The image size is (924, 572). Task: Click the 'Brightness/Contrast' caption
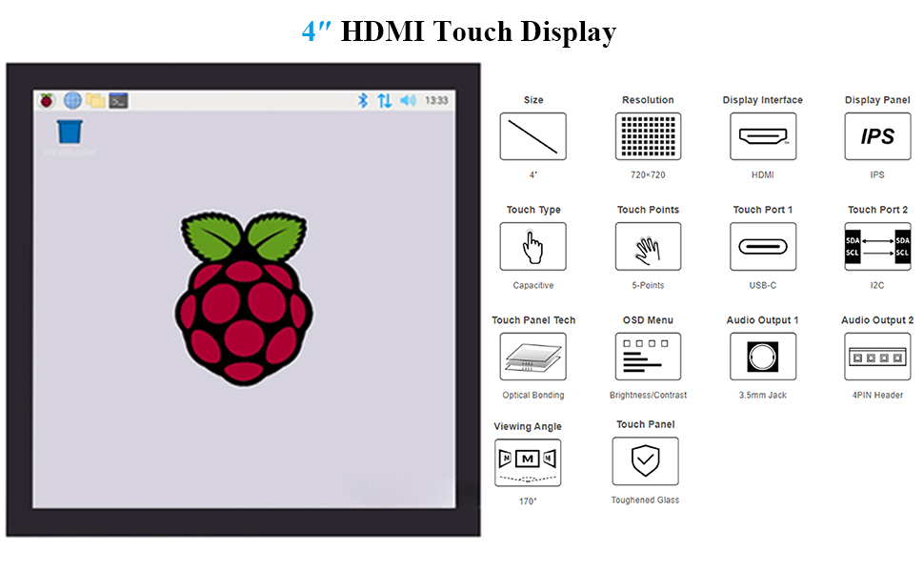(x=648, y=395)
